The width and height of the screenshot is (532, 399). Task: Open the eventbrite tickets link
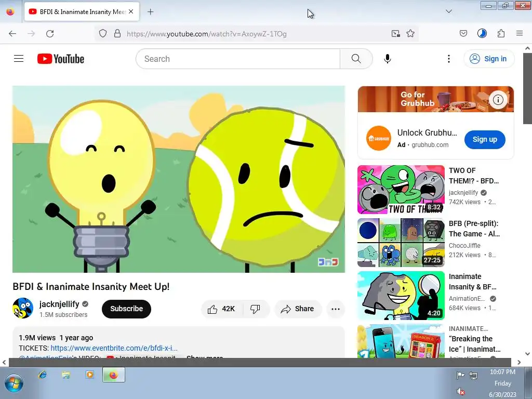pyautogui.click(x=114, y=348)
